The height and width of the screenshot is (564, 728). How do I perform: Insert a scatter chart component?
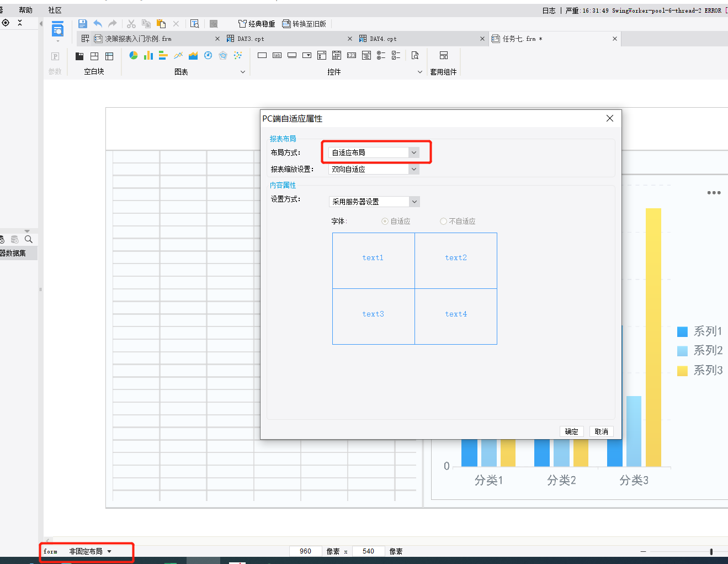tap(238, 55)
